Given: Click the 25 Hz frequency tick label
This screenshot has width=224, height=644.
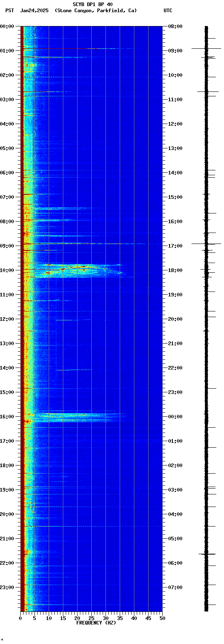Looking at the screenshot, I should coord(91,618).
